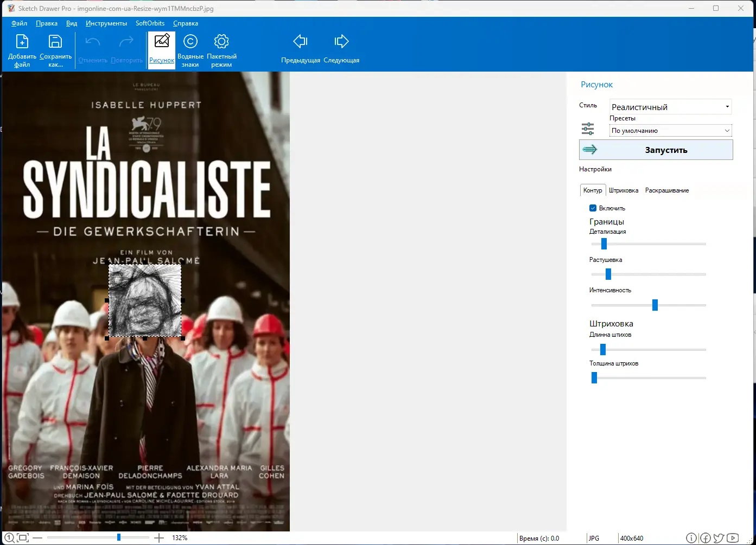Click the sketched selection box on the poster
This screenshot has width=756, height=545.
pyautogui.click(x=145, y=300)
